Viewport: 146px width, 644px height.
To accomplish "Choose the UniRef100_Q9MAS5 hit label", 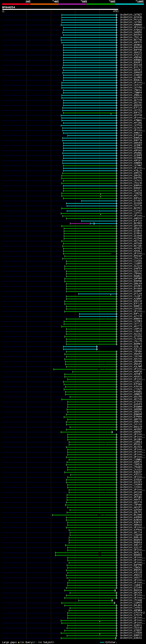I will 131,72.
